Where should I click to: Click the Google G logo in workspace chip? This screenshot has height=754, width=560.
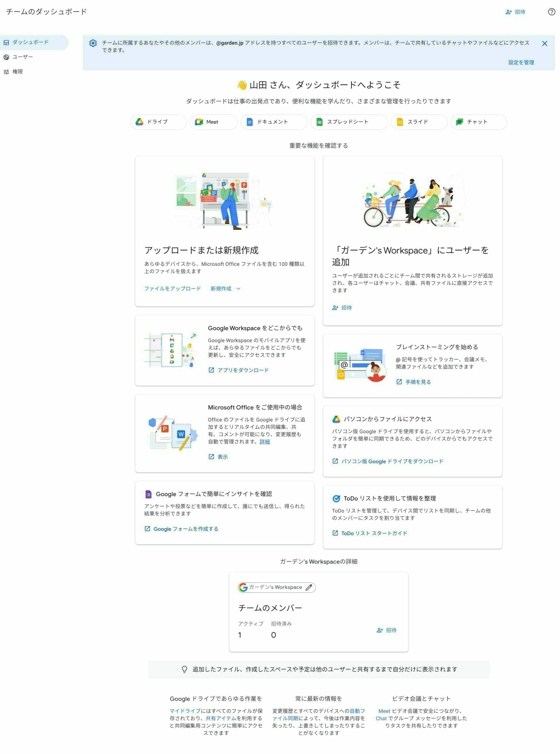click(243, 588)
